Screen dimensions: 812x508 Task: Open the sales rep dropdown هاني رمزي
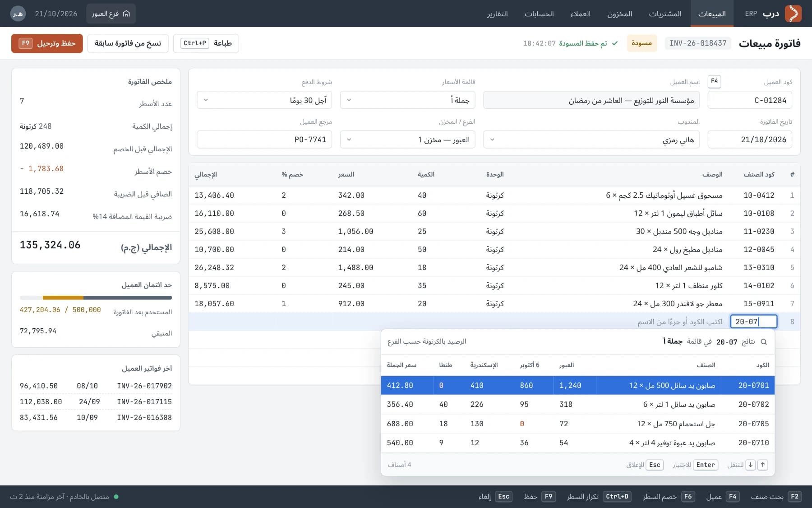[x=591, y=140]
